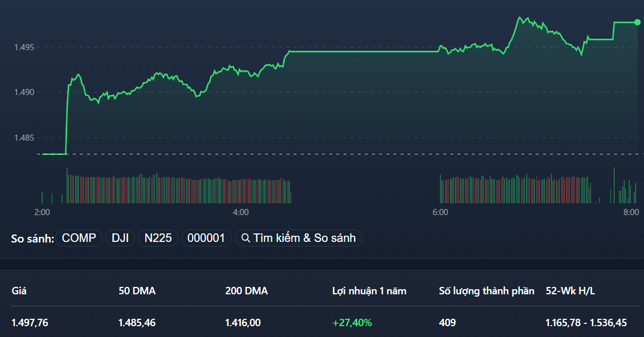Select the green dot marking latest price
This screenshot has height=337, width=644.
(x=637, y=22)
